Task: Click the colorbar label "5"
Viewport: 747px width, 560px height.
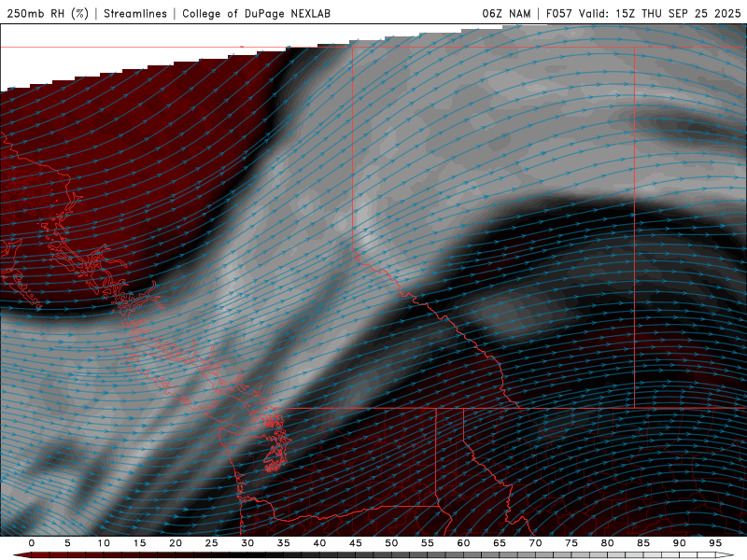Action: coord(67,543)
